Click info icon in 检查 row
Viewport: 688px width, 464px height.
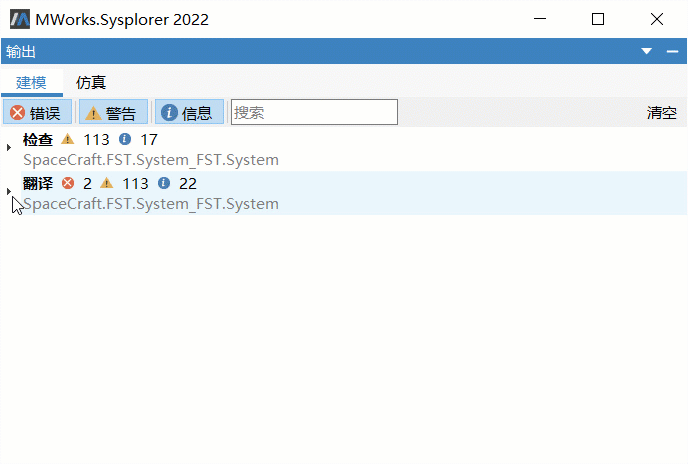[x=125, y=140]
